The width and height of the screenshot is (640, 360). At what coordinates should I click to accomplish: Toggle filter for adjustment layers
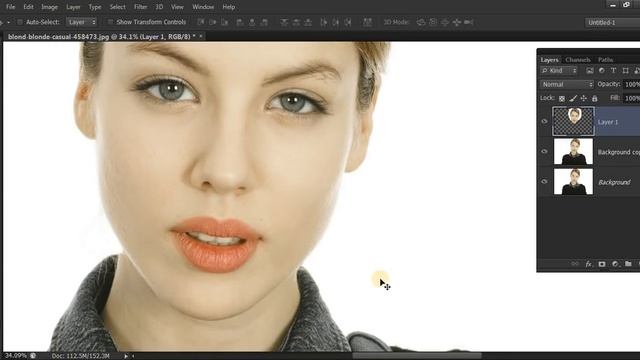[x=602, y=71]
